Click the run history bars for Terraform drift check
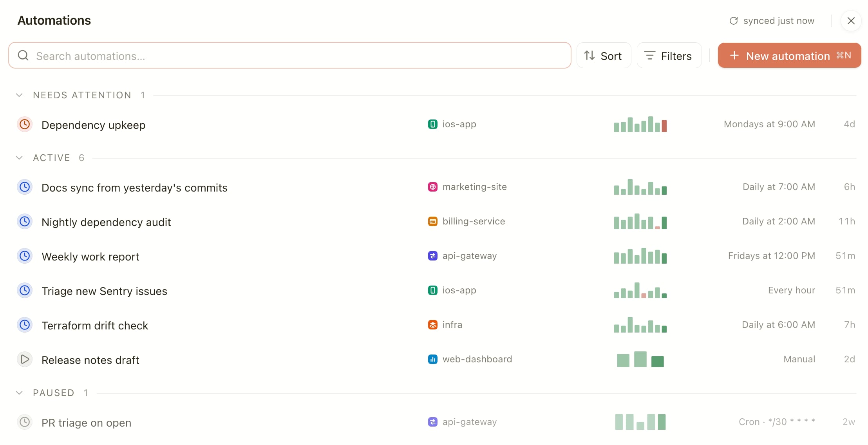Viewport: 868px width, 445px height. click(x=640, y=325)
